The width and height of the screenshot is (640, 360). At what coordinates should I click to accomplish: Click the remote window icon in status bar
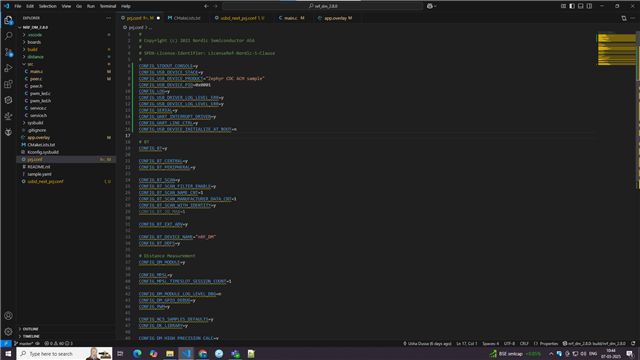point(6,343)
